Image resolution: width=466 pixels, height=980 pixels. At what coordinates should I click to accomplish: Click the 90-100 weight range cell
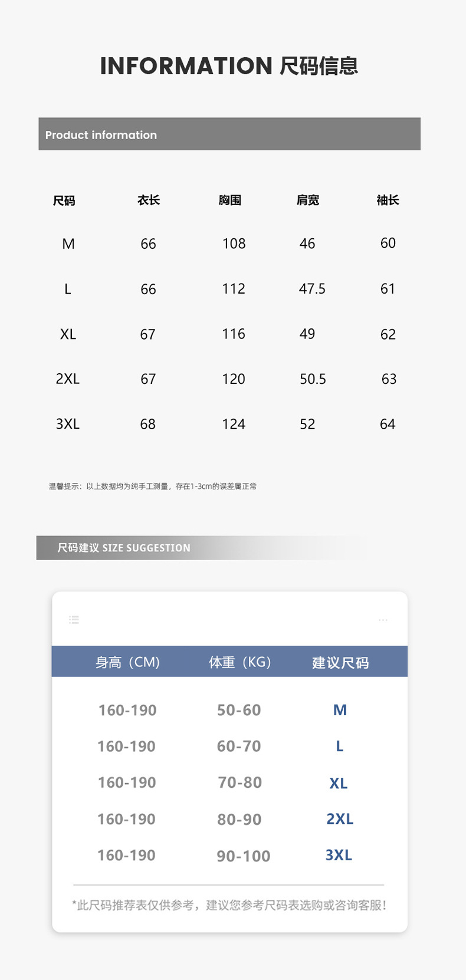tap(243, 856)
